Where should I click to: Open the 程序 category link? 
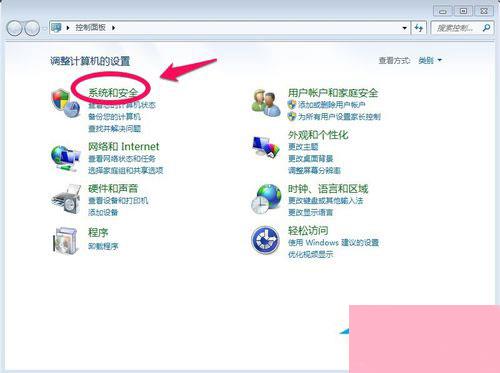[x=98, y=232]
